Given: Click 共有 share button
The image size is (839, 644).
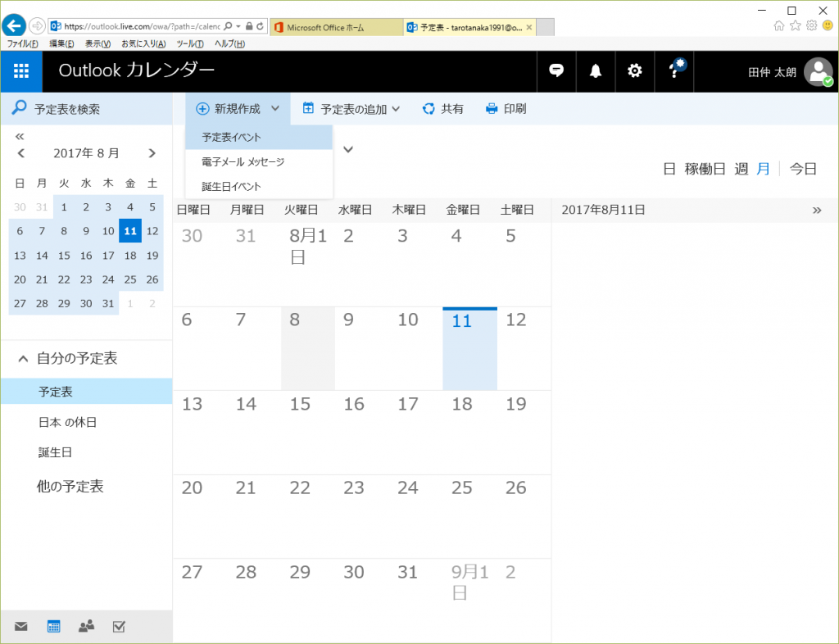Looking at the screenshot, I should 443,109.
